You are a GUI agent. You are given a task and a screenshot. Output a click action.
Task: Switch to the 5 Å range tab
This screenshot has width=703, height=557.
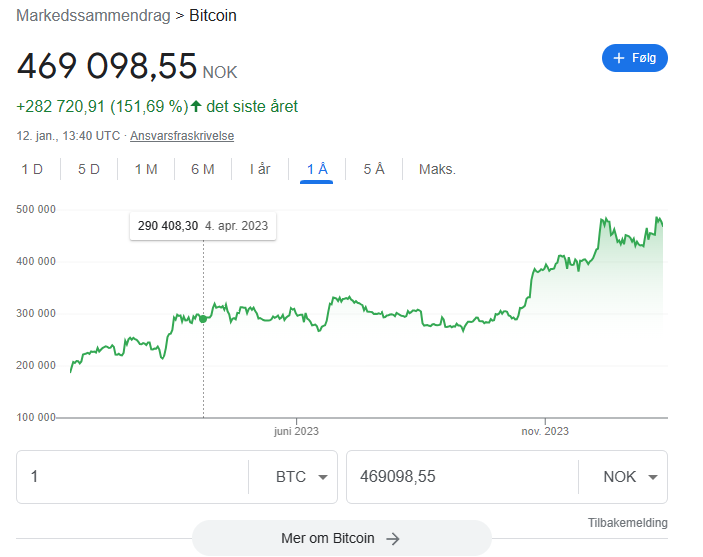(x=374, y=169)
